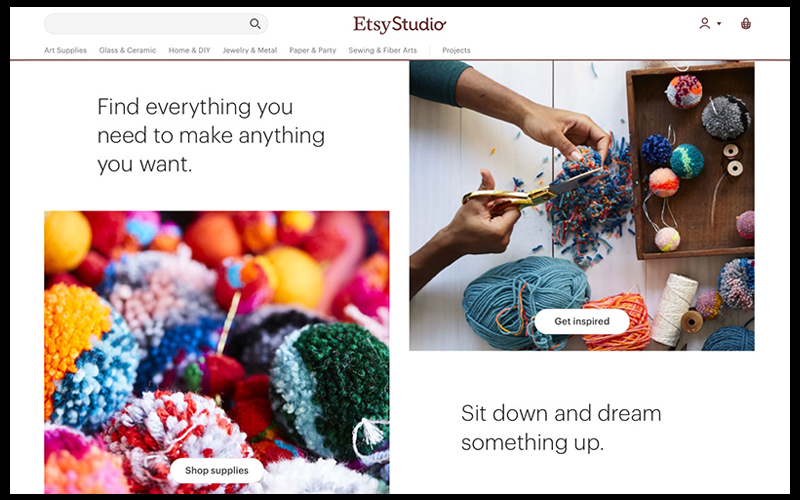Click the wooden tray of pom-poms
This screenshot has width=800, height=500.
coord(690,161)
